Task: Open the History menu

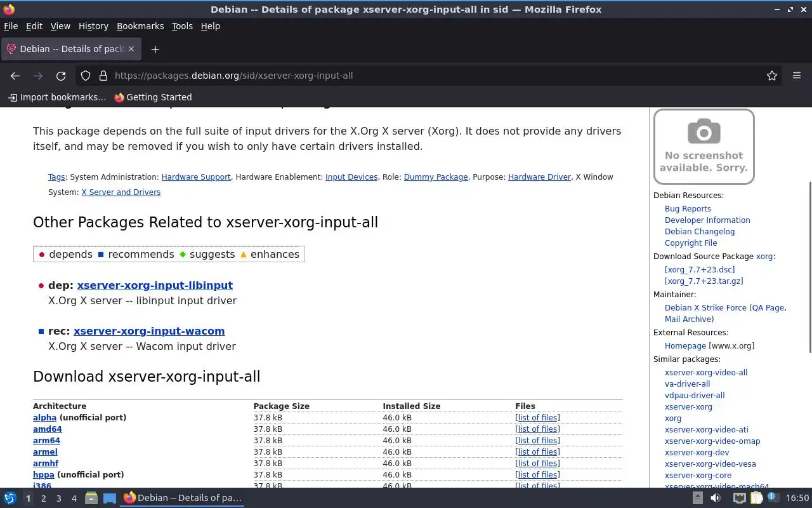Action: click(x=93, y=26)
